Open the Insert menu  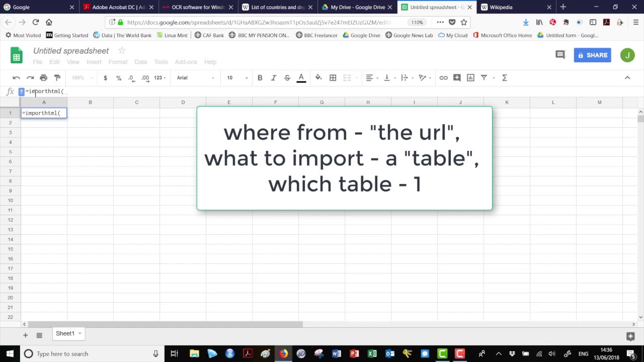94,62
